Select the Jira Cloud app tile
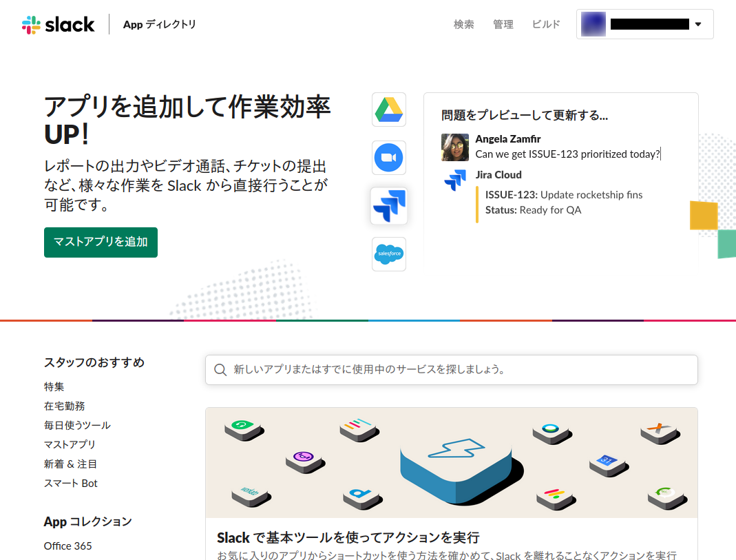The width and height of the screenshot is (736, 560). pyautogui.click(x=388, y=206)
